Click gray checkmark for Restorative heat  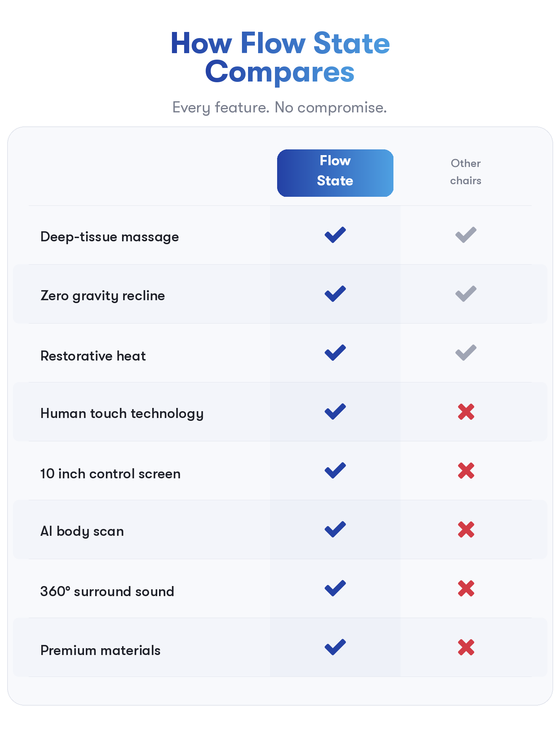(x=466, y=353)
